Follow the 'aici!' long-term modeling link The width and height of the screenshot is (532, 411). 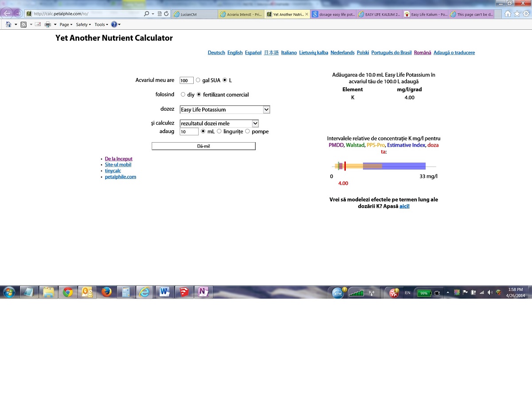404,206
